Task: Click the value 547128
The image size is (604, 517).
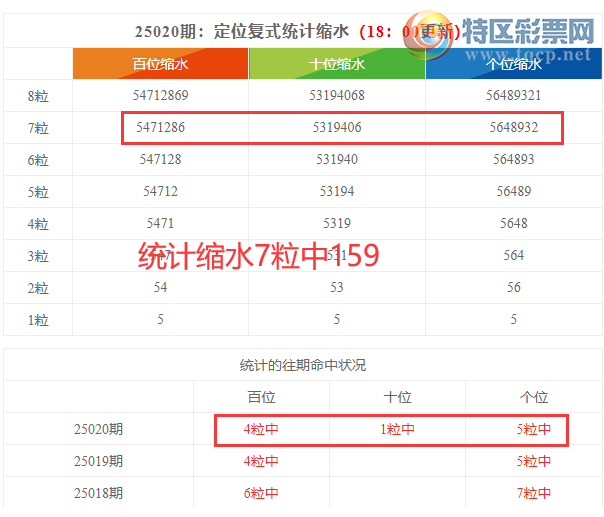Action: coord(160,159)
